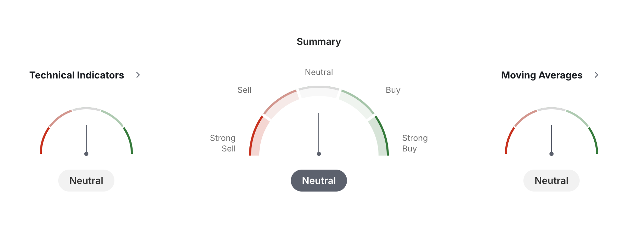Click the Strong Buy gauge label

pos(414,143)
